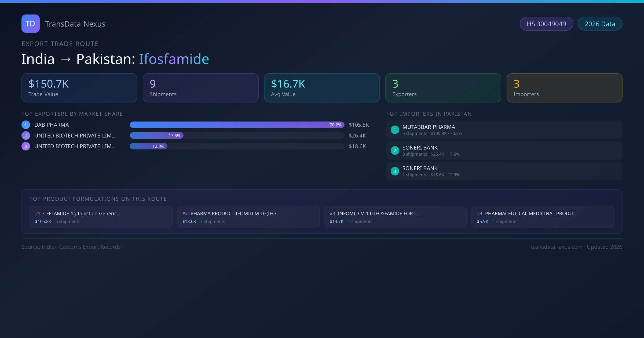Click the 17.5% market share bar

click(x=157, y=135)
